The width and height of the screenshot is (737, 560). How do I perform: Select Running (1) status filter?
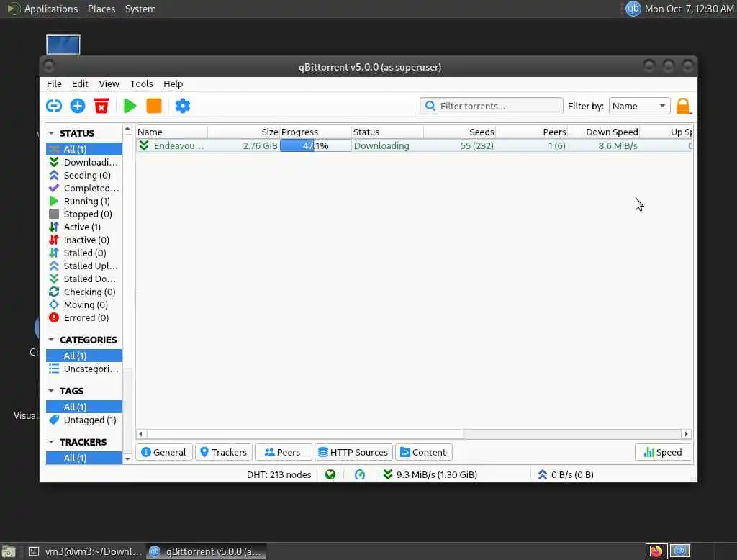click(84, 201)
